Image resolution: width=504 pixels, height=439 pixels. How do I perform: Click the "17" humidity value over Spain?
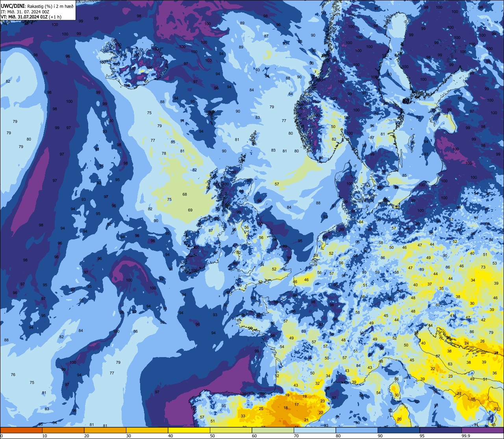296,405
